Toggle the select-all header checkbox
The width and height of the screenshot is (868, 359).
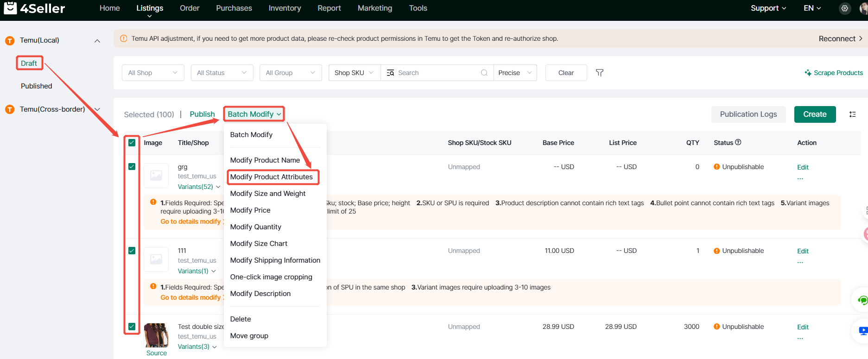click(x=132, y=143)
